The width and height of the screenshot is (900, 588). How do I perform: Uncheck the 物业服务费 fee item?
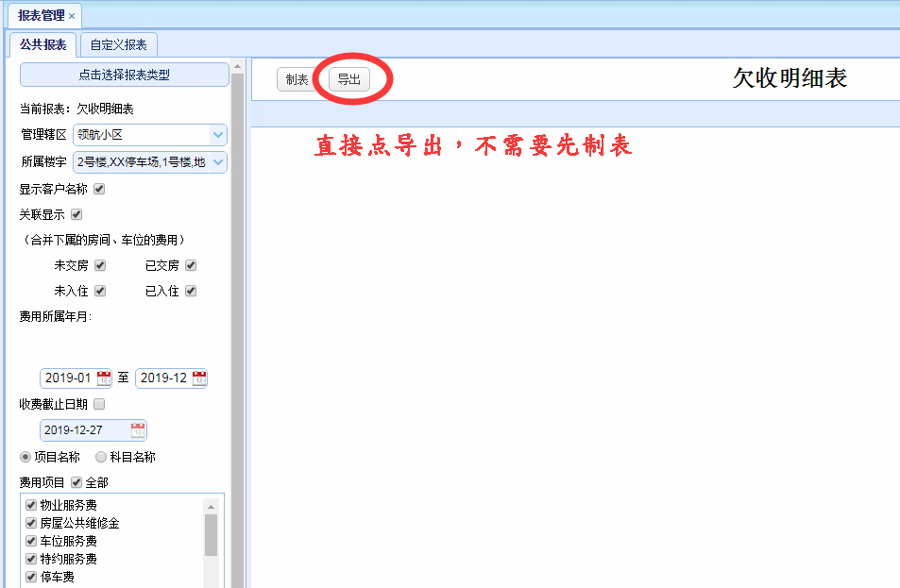coord(31,505)
